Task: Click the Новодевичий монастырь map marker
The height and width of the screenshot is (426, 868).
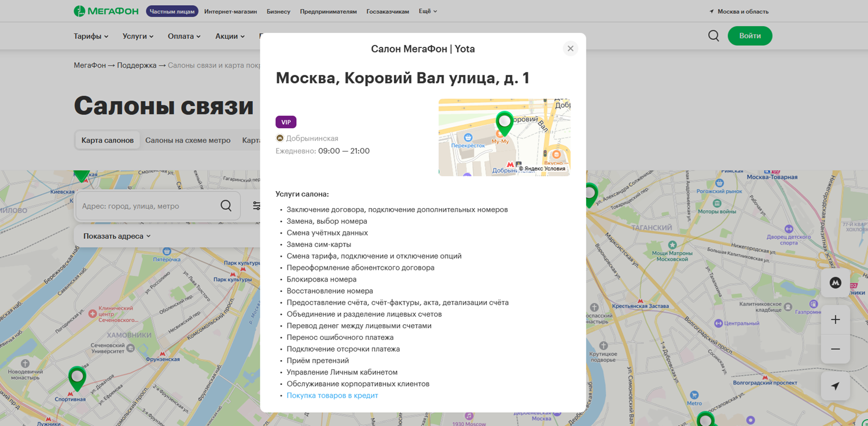Action: click(x=25, y=364)
